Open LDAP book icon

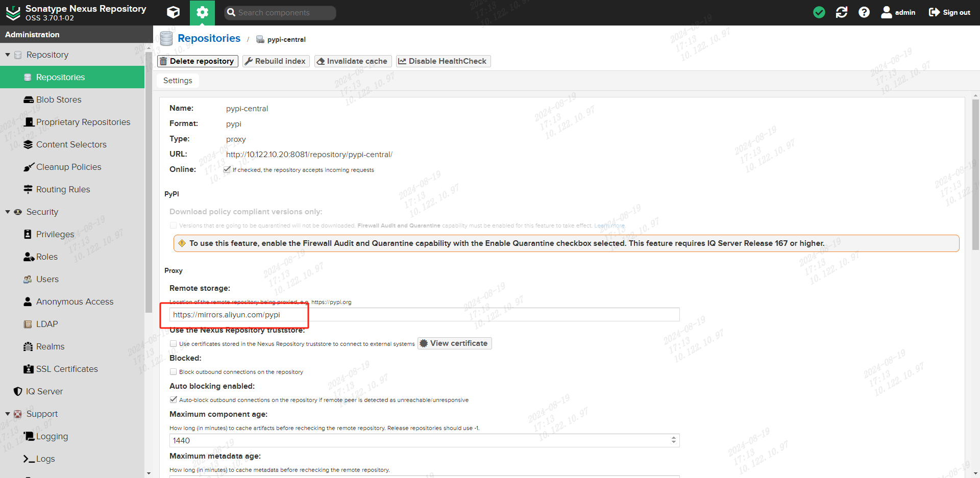pos(29,324)
